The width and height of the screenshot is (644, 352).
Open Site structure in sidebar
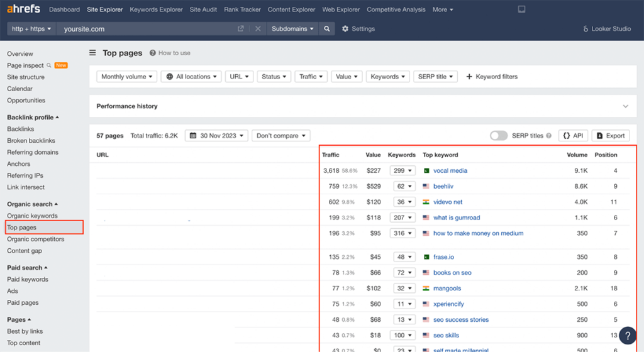(x=26, y=77)
